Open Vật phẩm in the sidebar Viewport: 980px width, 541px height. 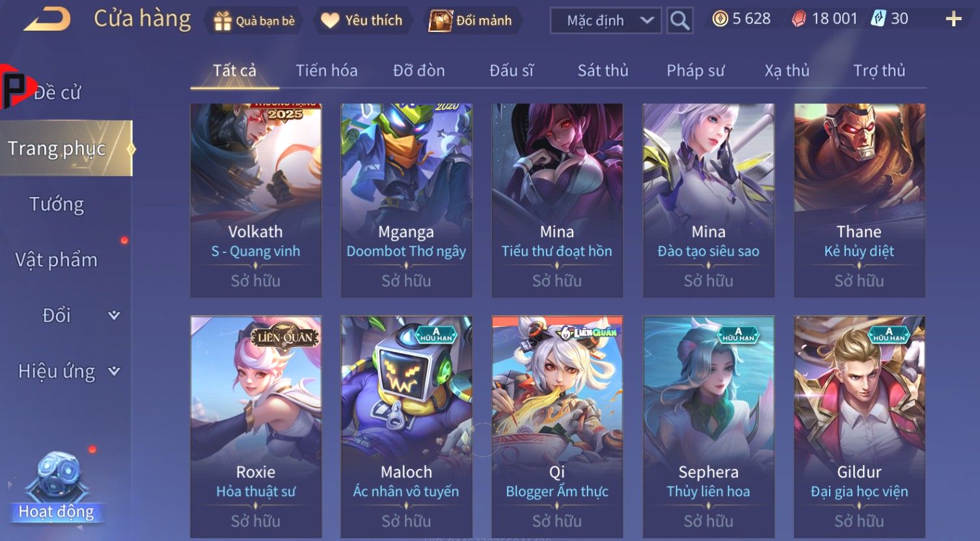57,260
